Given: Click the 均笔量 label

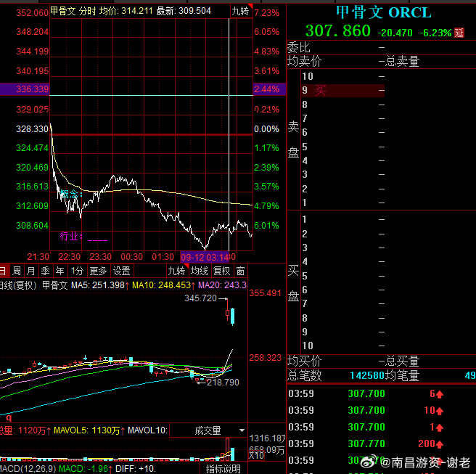Looking at the screenshot, I should click(x=402, y=375).
